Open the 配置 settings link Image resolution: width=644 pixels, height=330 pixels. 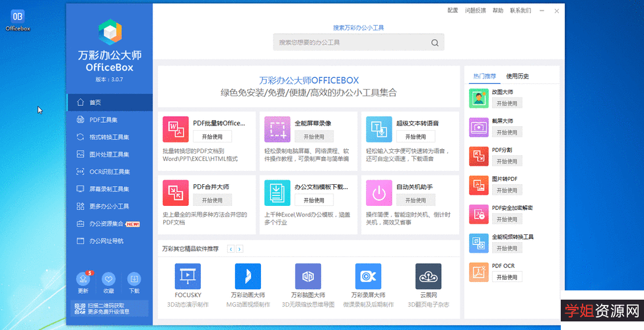click(452, 11)
